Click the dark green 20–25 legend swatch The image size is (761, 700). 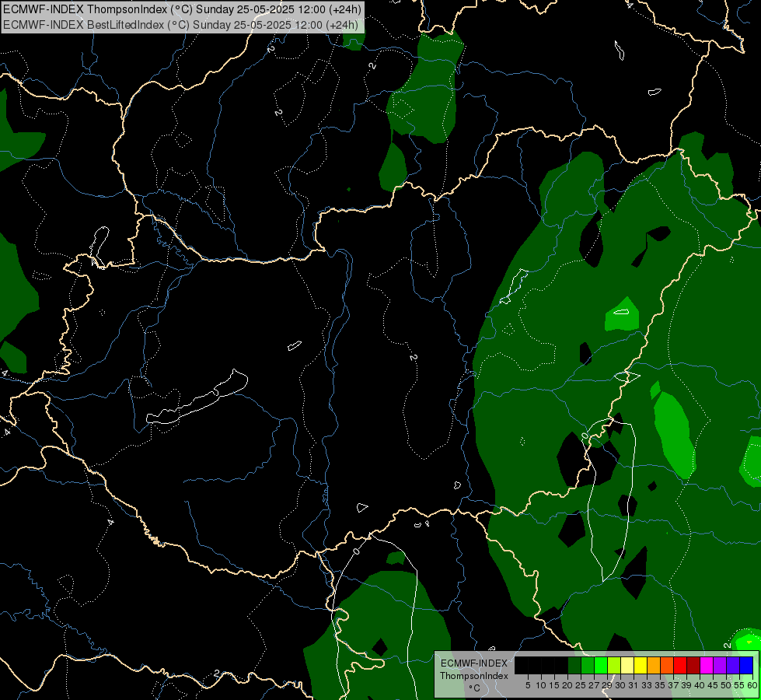click(574, 665)
